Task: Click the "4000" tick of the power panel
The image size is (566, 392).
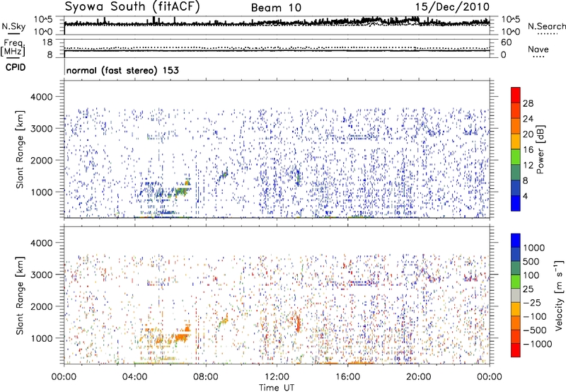Action: tap(42, 97)
